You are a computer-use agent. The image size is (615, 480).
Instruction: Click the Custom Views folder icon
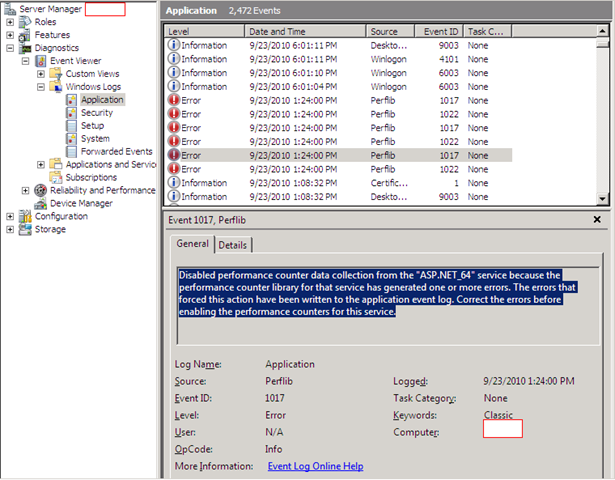tap(56, 73)
